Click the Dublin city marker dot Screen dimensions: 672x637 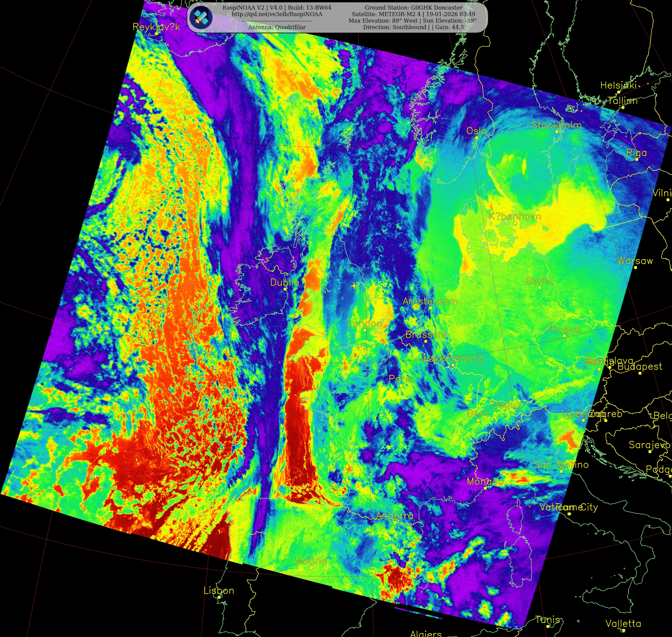285,289
